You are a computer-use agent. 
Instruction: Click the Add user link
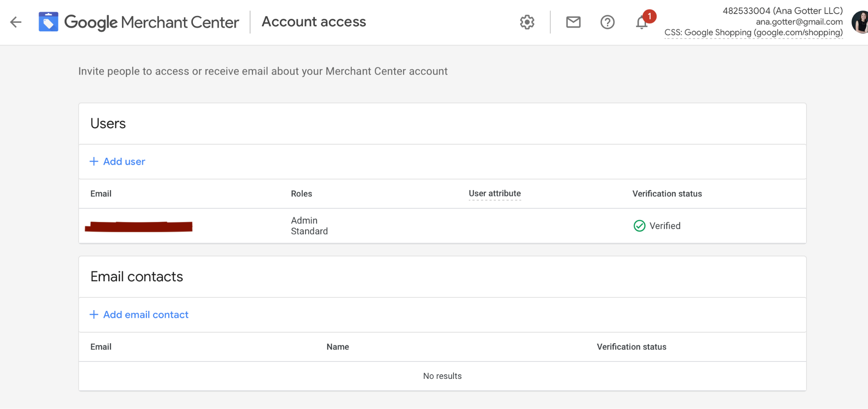point(124,161)
